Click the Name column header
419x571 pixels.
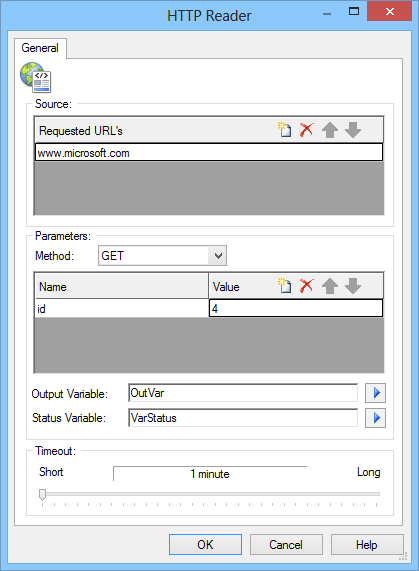pos(122,286)
